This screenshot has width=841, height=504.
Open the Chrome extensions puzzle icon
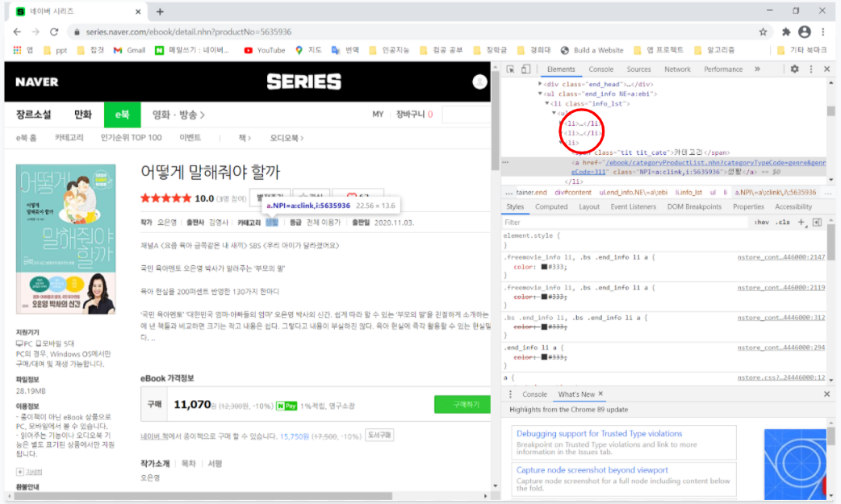[786, 31]
